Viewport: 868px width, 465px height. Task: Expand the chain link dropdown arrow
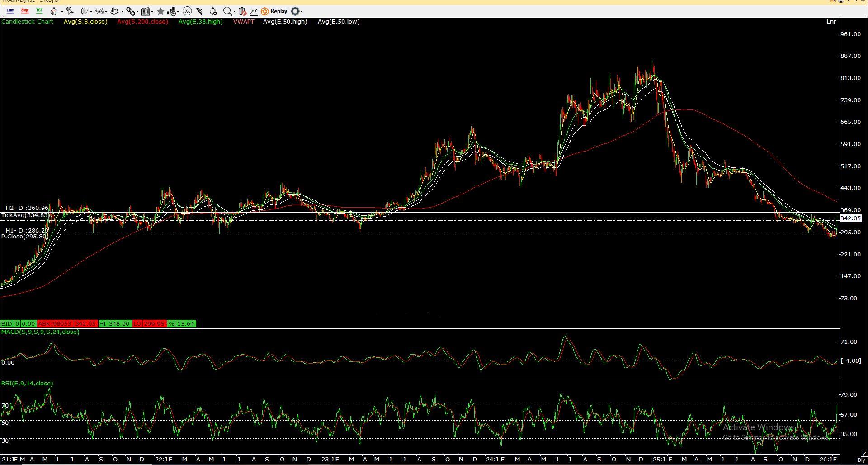click(137, 12)
